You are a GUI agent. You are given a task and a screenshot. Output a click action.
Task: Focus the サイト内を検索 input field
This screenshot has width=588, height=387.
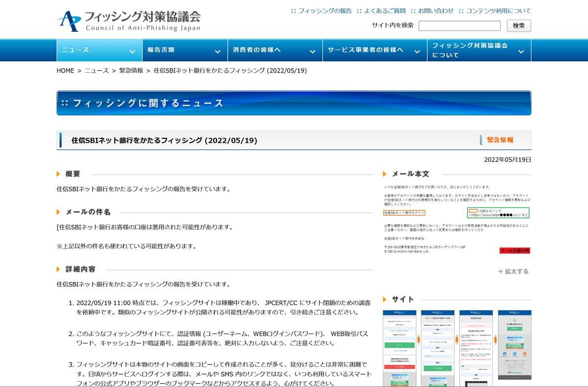coord(460,26)
